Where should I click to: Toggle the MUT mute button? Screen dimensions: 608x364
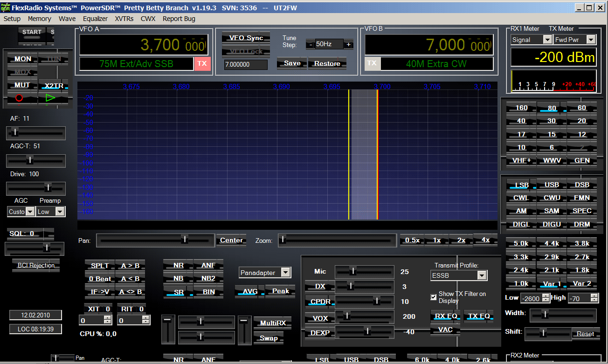click(22, 85)
